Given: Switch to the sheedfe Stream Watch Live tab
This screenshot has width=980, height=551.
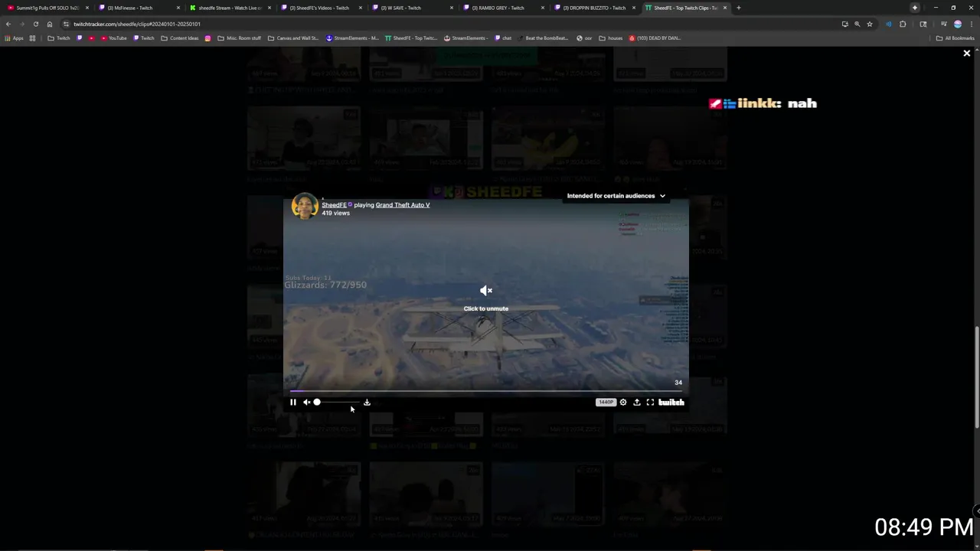Looking at the screenshot, I should [228, 8].
